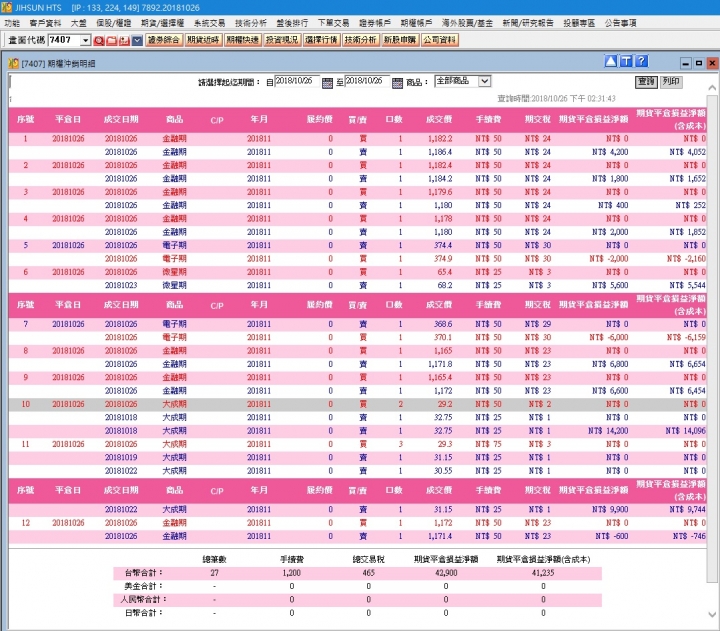Close the 7407 inner window
The height and width of the screenshot is (631, 720).
[712, 63]
